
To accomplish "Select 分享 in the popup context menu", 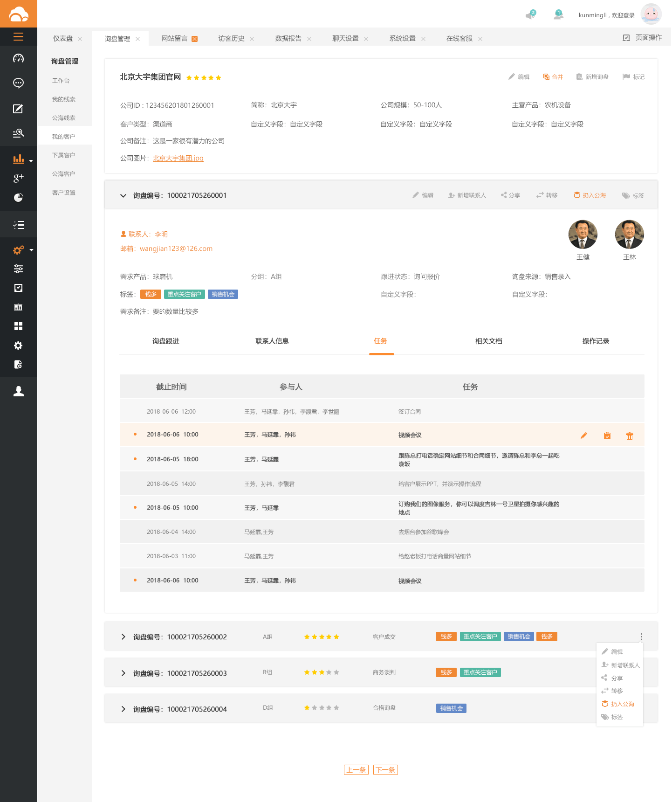I will (612, 678).
